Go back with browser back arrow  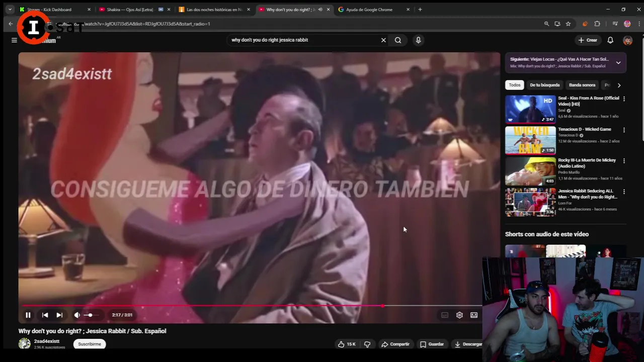click(11, 24)
